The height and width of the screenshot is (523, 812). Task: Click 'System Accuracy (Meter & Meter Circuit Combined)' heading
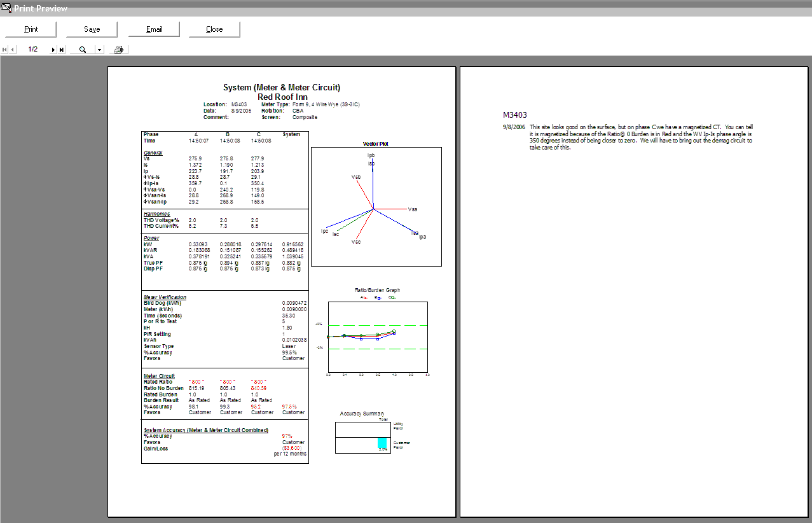click(x=206, y=431)
